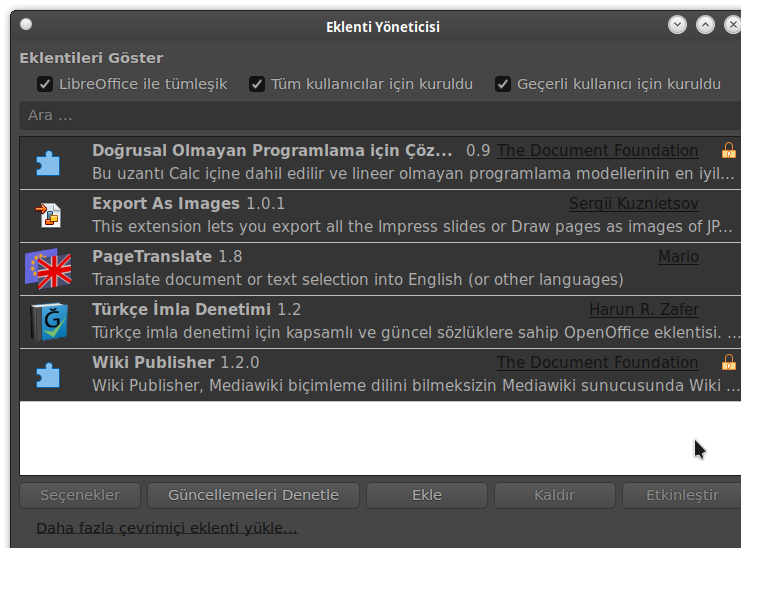Screen dimensions: 763x600
Task: Select the PageTranslate 1.8 title
Action: pos(167,256)
